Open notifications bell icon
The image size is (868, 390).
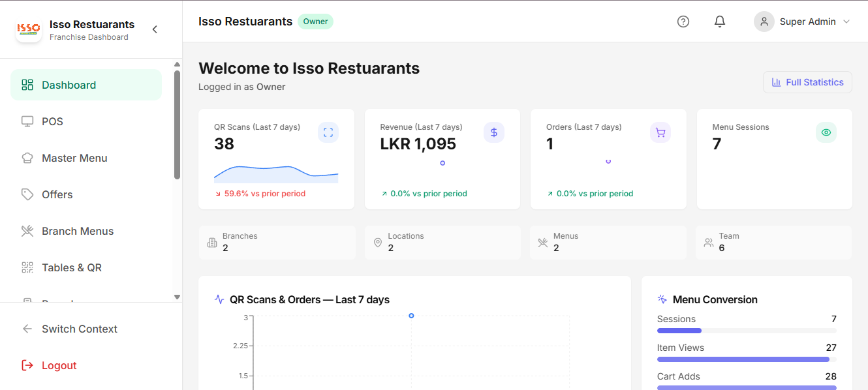point(720,22)
